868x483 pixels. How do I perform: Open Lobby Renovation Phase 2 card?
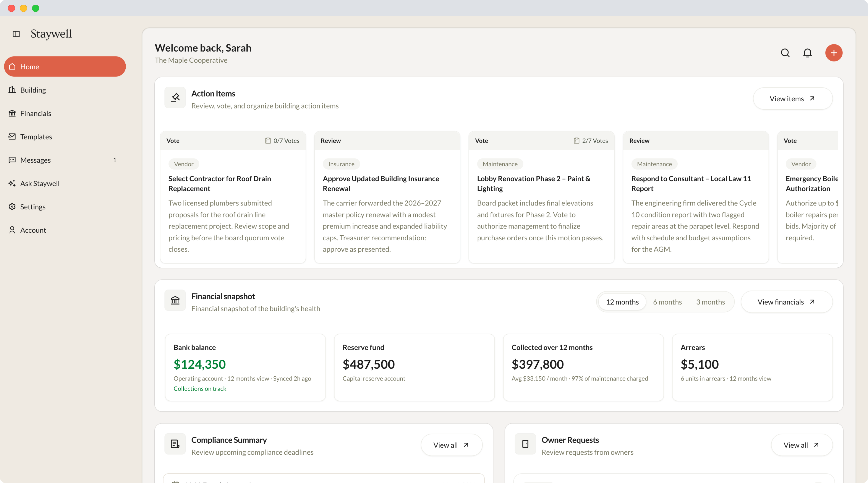point(542,197)
